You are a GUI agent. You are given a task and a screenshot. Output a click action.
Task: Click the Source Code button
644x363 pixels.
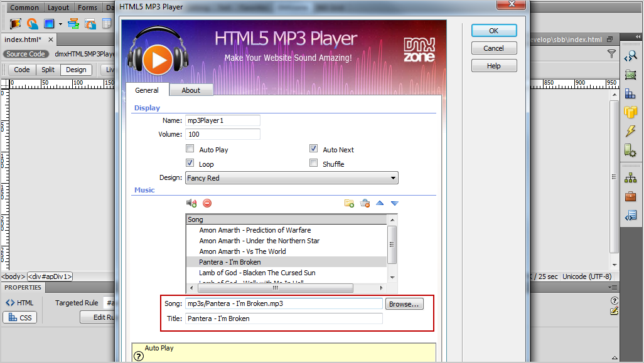[26, 54]
